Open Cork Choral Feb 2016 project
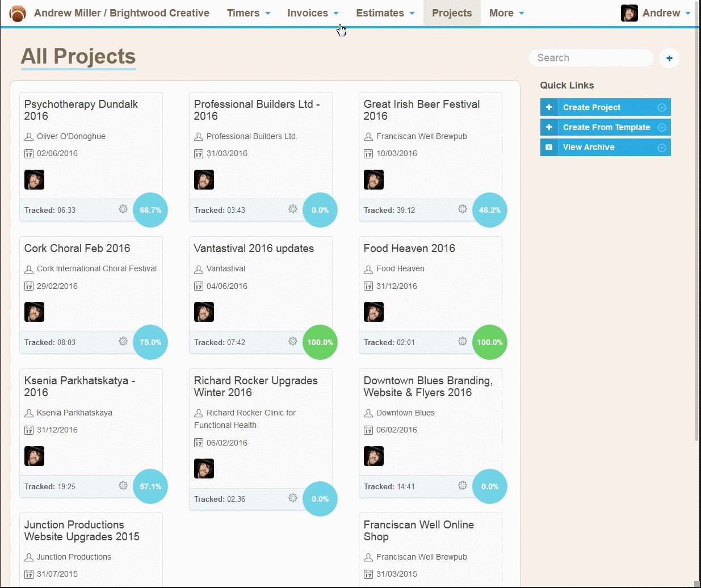This screenshot has width=701, height=588. click(x=77, y=248)
